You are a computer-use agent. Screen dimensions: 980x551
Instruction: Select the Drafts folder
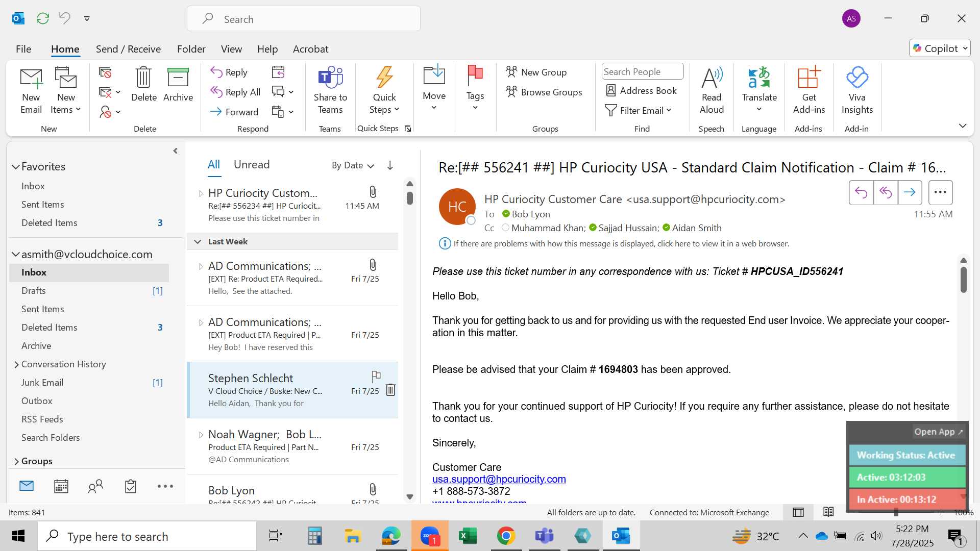point(89,291)
